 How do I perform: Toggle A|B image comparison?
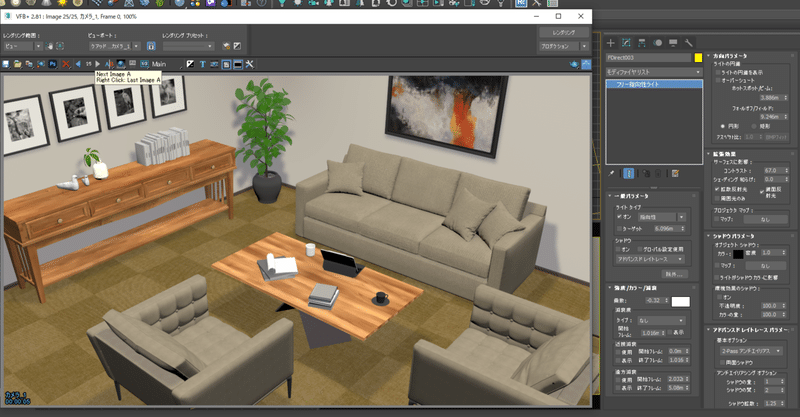pos(109,64)
